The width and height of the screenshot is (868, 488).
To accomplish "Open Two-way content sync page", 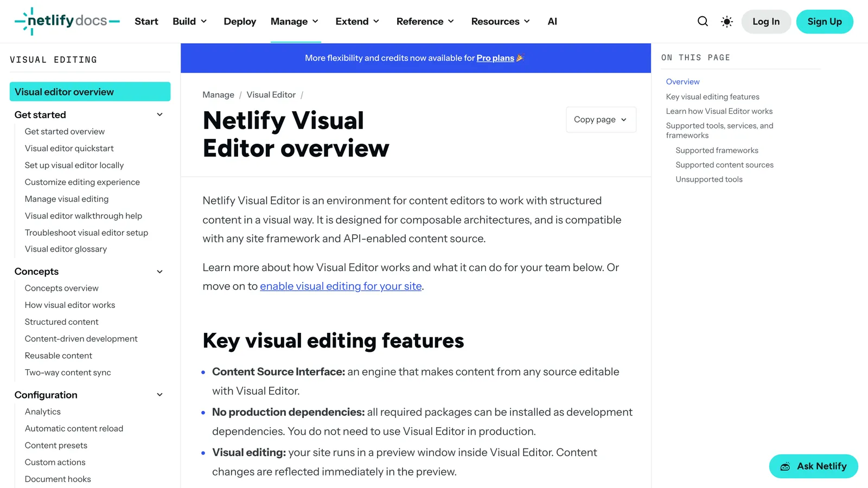I will pos(68,373).
